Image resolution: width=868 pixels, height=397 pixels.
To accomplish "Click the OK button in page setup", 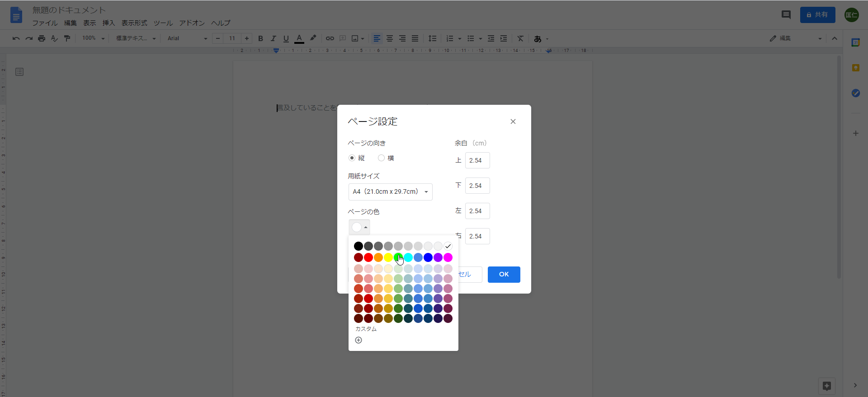I will pos(504,275).
